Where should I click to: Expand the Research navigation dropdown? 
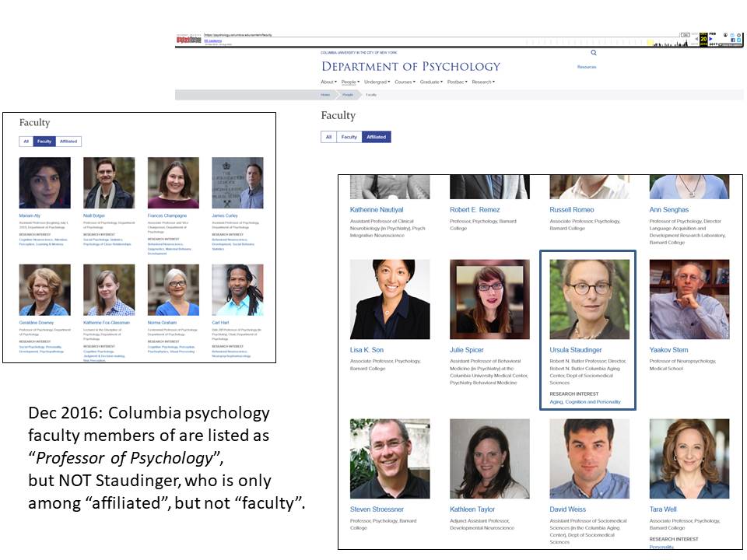tap(482, 82)
